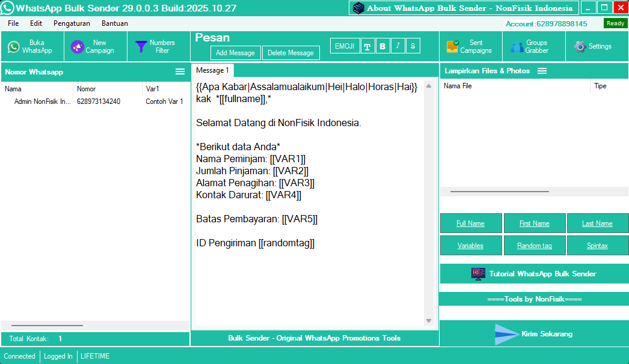This screenshot has height=364, width=629.
Task: Click the Buka WhatsApp icon
Action: click(14, 47)
